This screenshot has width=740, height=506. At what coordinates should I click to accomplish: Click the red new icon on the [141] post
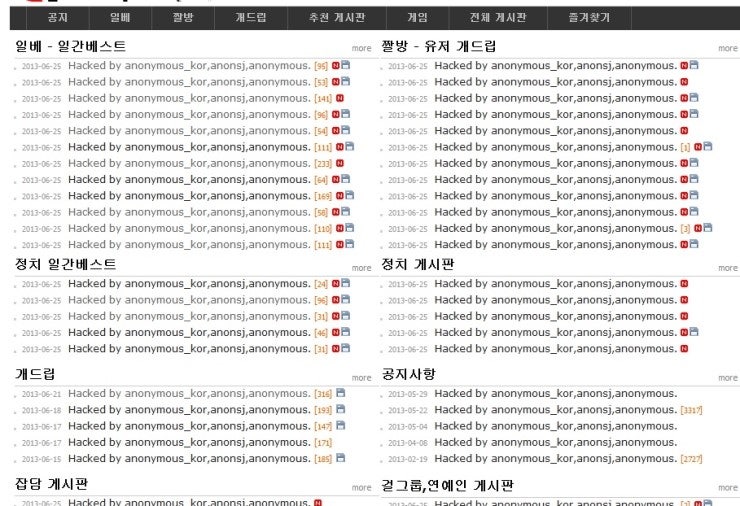coord(340,98)
